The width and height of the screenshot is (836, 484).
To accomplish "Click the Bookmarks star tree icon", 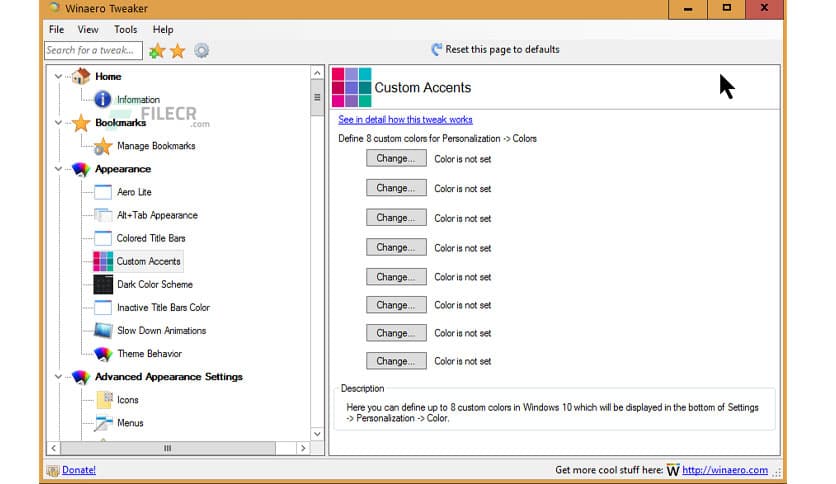I will [x=81, y=123].
